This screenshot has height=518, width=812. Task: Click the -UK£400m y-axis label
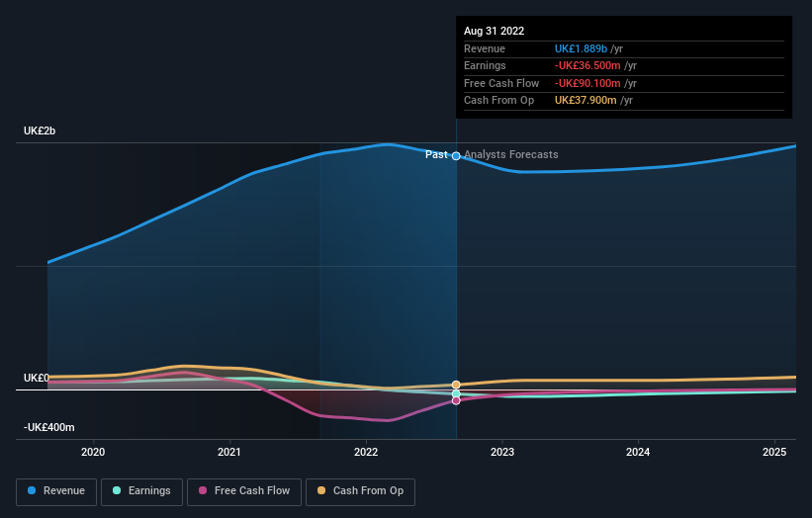49,427
